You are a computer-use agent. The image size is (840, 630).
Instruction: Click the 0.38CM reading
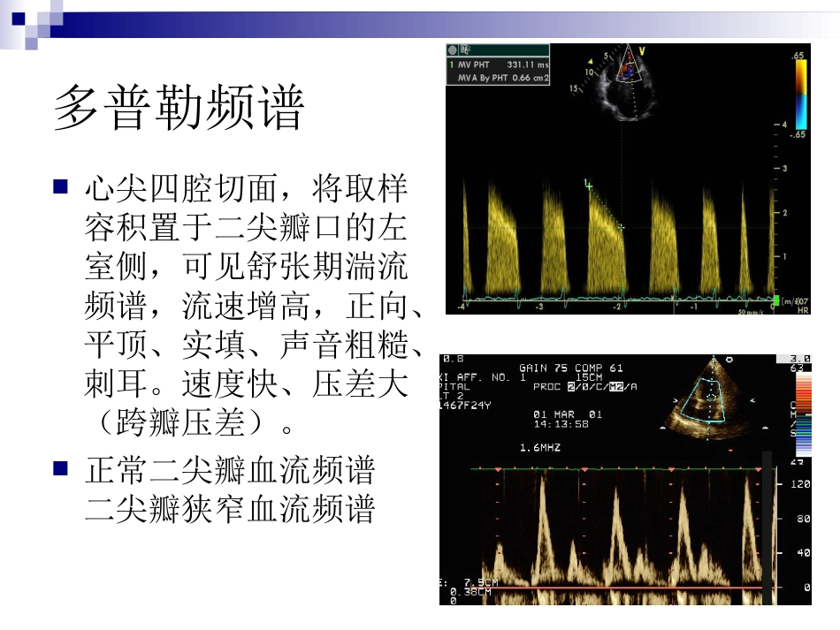(470, 592)
